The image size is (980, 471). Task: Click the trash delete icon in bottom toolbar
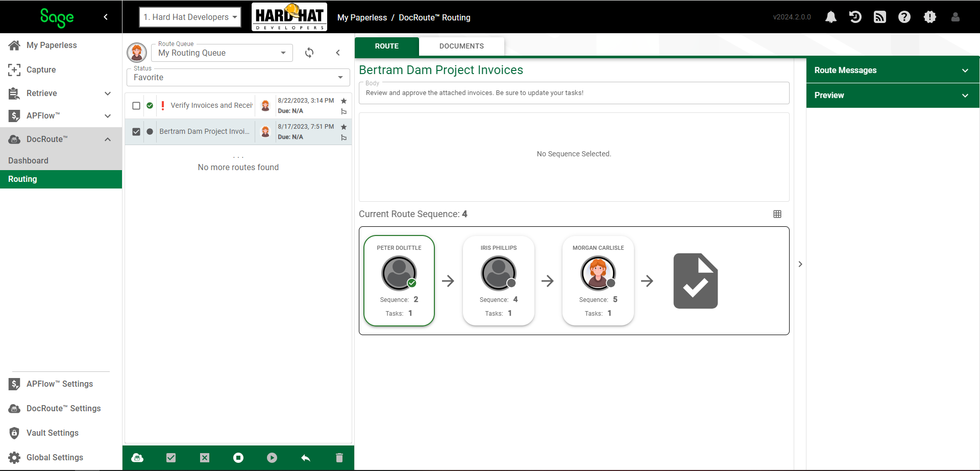click(x=339, y=458)
